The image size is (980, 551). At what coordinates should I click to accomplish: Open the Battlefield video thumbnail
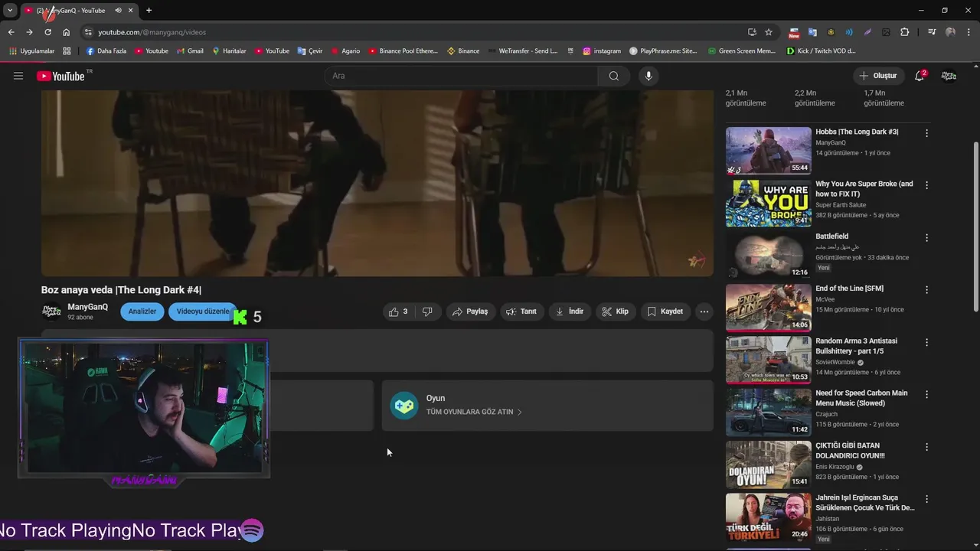tap(769, 256)
